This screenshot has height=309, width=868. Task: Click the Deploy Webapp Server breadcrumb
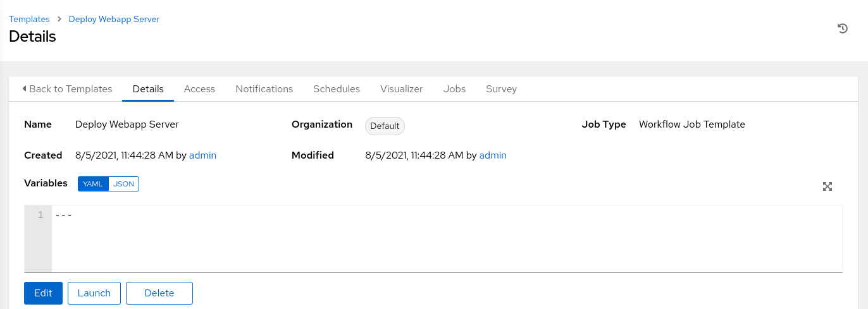114,19
